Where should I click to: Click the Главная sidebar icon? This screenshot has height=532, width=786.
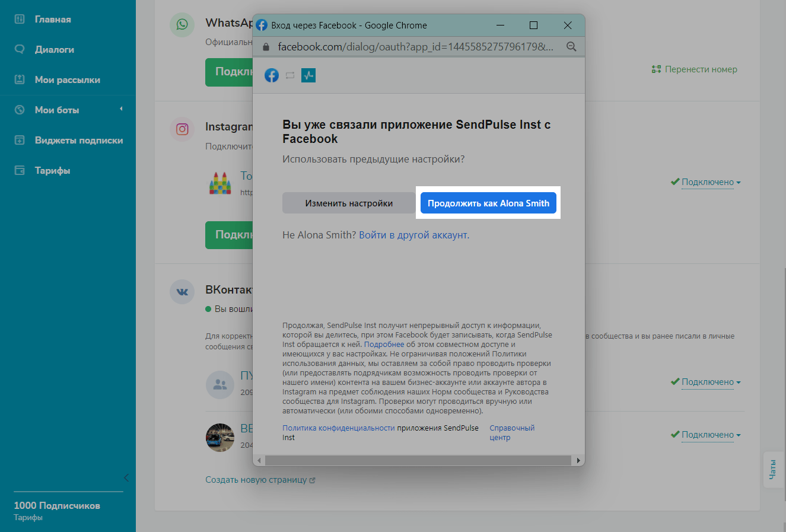[20, 19]
